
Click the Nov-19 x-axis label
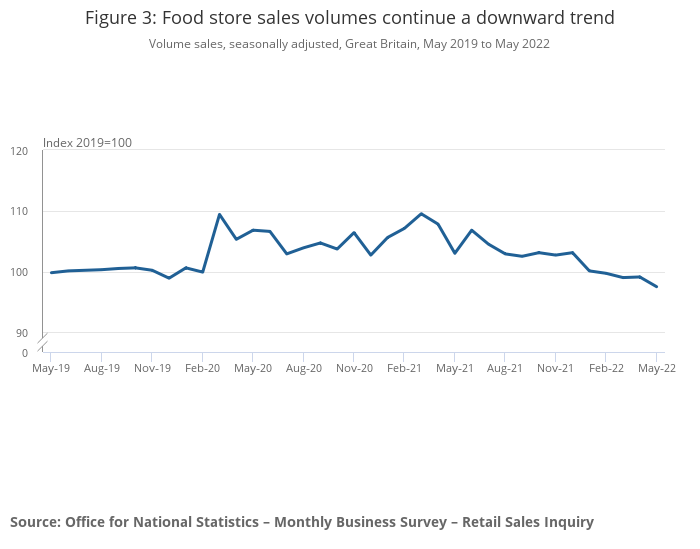(x=152, y=369)
